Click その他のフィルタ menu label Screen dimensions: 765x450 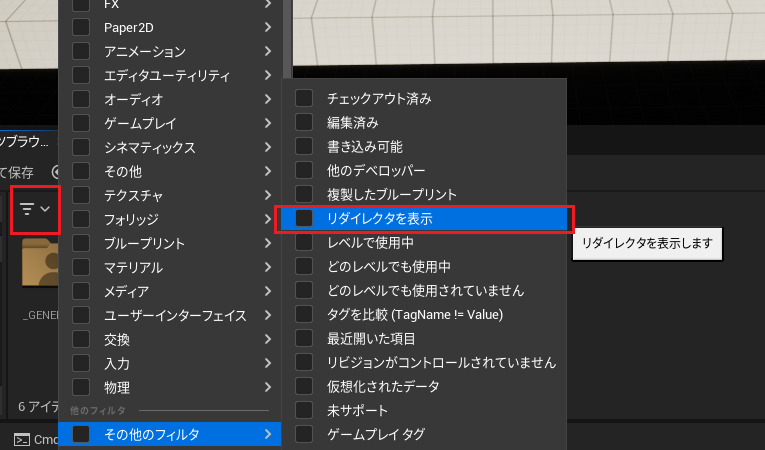152,434
